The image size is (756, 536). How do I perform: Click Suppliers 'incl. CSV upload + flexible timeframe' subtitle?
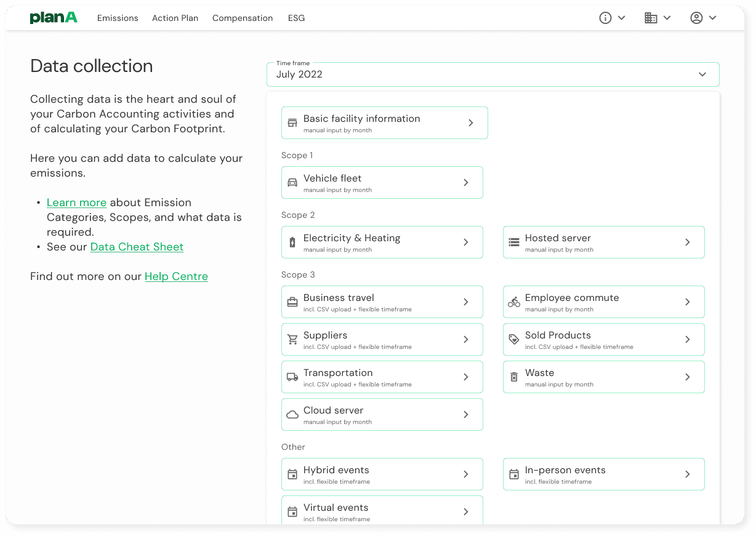point(358,347)
